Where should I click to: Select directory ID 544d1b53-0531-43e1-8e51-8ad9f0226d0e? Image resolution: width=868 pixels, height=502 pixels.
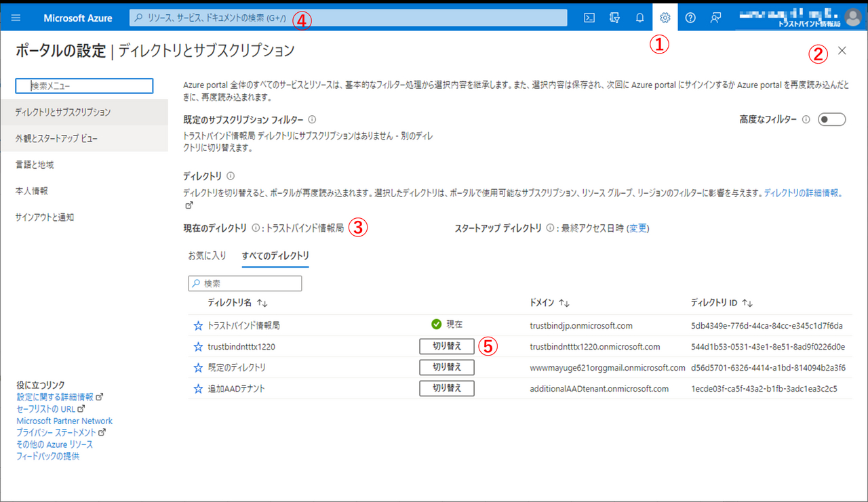(x=768, y=347)
